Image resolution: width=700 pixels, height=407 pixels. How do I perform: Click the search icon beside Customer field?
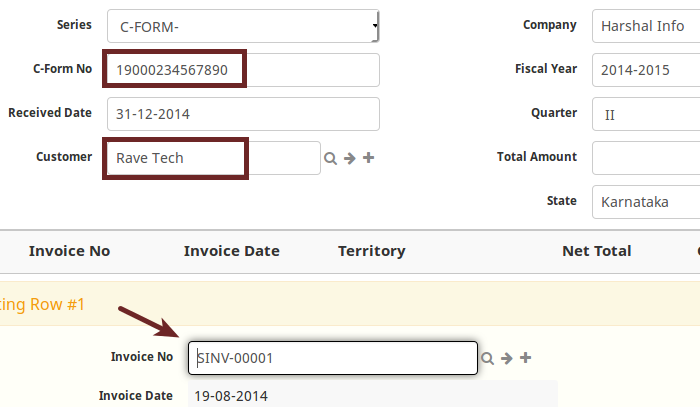330,158
